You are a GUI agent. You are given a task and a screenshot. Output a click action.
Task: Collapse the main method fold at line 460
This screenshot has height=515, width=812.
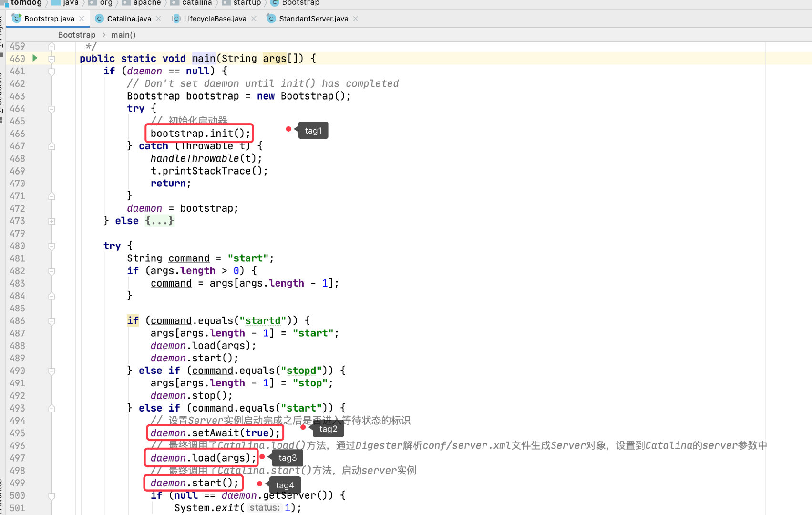tap(51, 59)
